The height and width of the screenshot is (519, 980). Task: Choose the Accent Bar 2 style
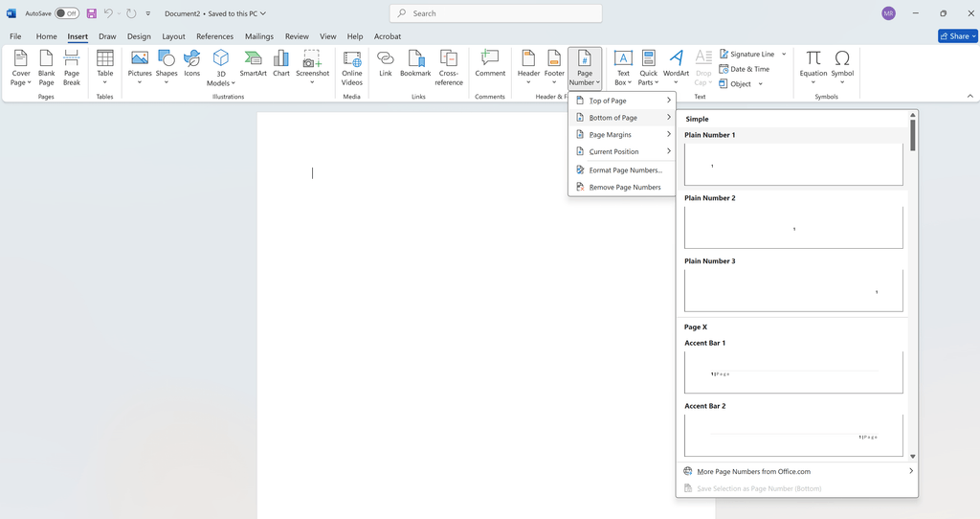click(793, 436)
